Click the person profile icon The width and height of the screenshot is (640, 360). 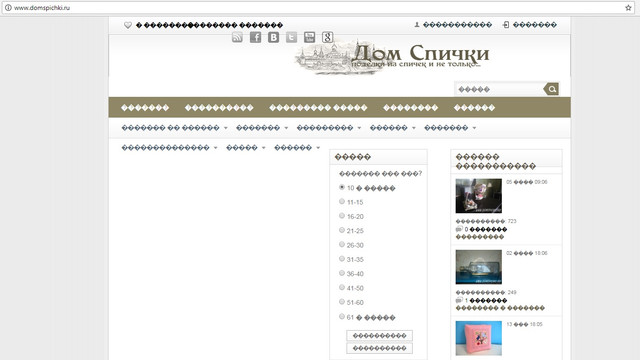click(417, 25)
